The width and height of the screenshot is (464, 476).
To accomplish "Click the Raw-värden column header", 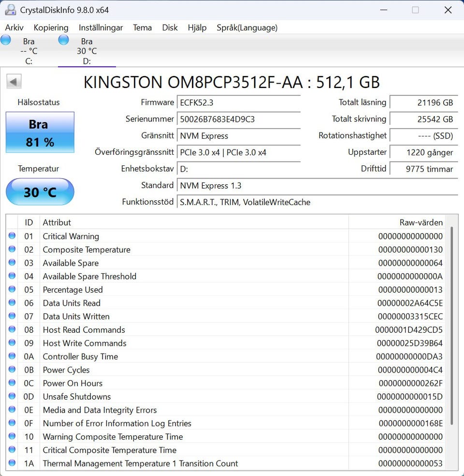I will [397, 223].
